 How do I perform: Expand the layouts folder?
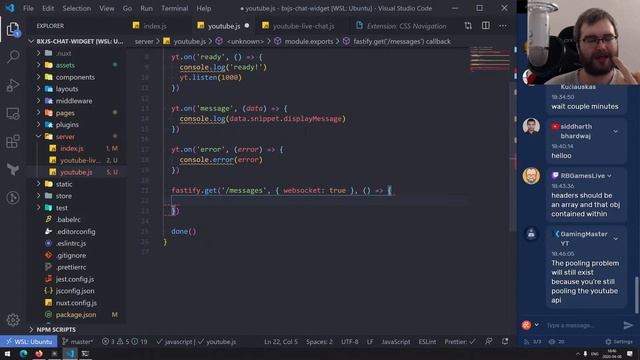[x=39, y=89]
